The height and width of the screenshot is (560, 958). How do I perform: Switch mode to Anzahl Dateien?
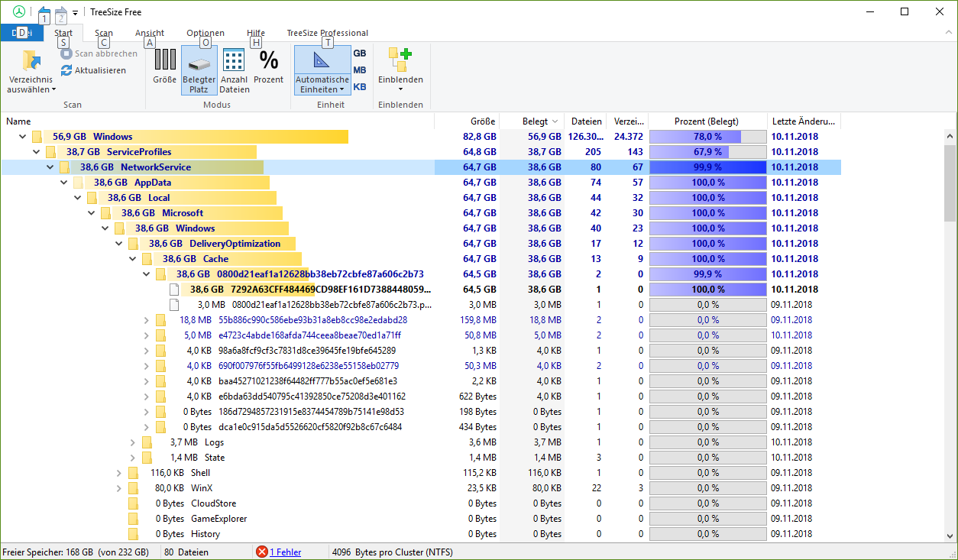[x=234, y=70]
